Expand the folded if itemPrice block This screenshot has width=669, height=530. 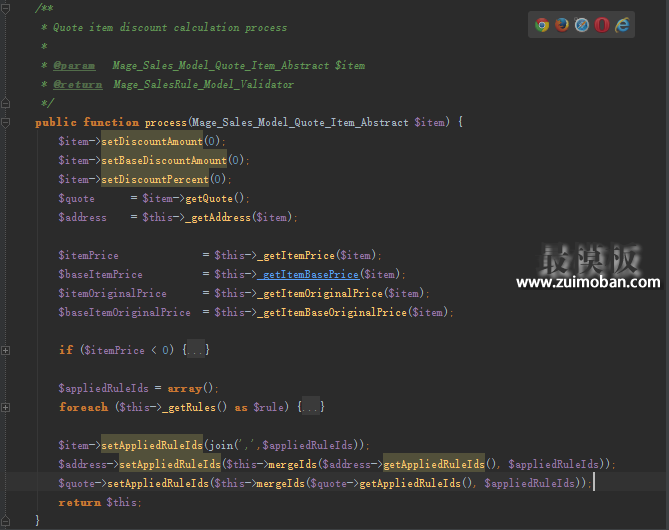(x=6, y=350)
